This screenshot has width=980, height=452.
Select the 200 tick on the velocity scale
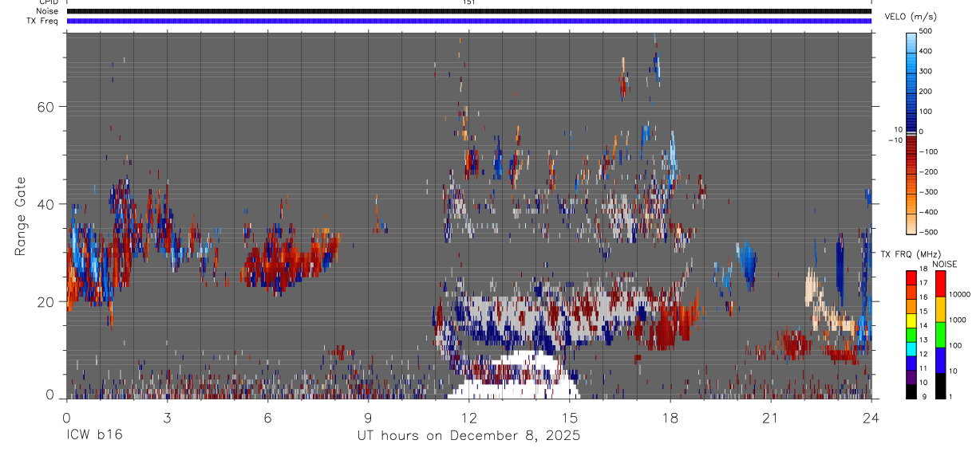pos(927,91)
